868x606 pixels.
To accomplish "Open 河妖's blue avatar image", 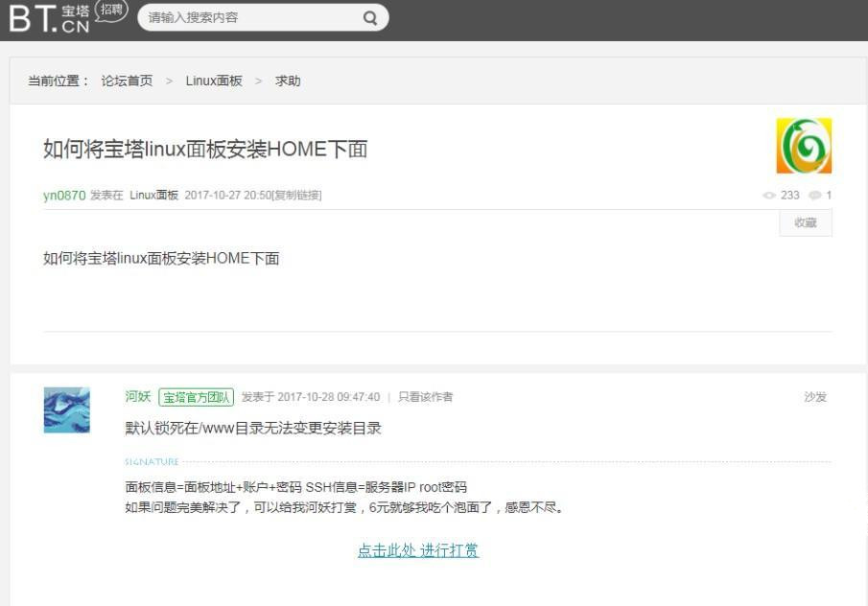I will 65,409.
